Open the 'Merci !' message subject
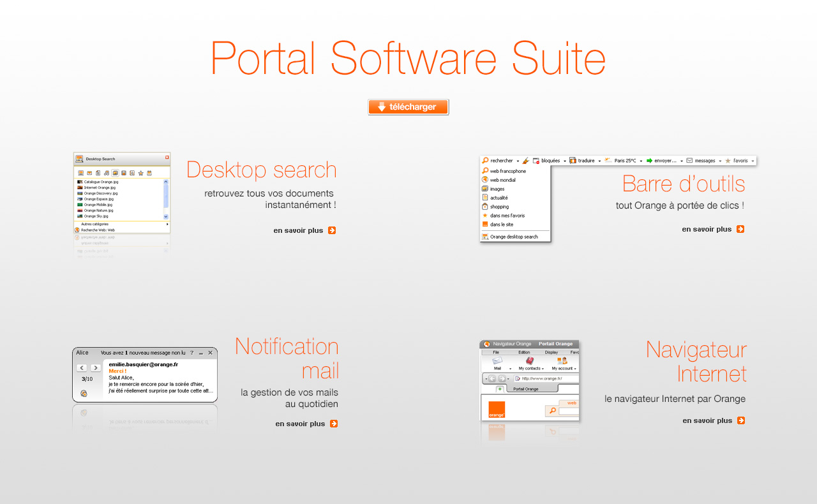The width and height of the screenshot is (817, 504). click(x=117, y=371)
